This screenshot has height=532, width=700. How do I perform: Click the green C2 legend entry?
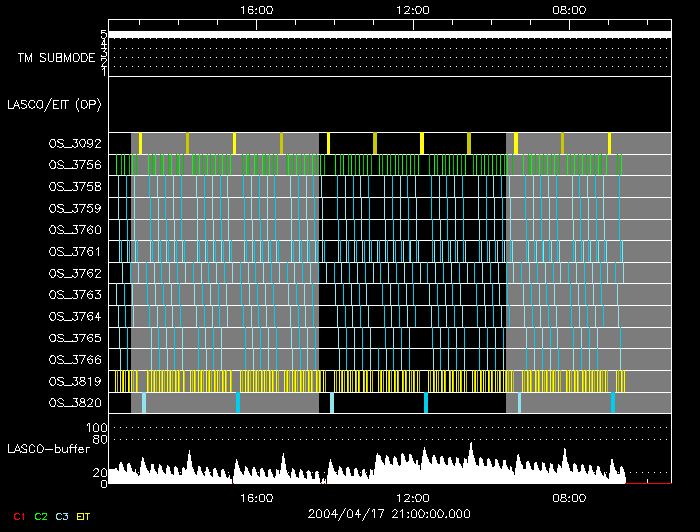pyautogui.click(x=41, y=516)
